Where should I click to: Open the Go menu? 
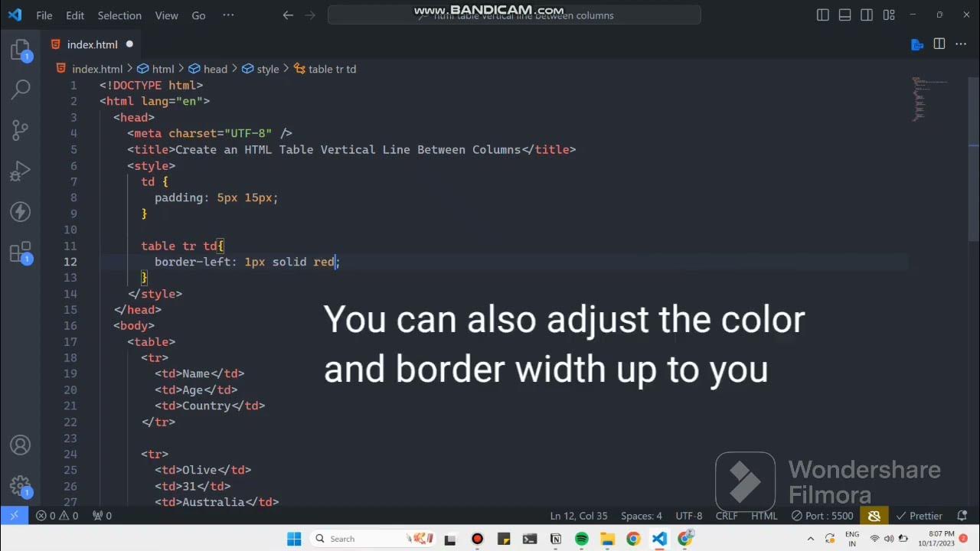pos(198,15)
